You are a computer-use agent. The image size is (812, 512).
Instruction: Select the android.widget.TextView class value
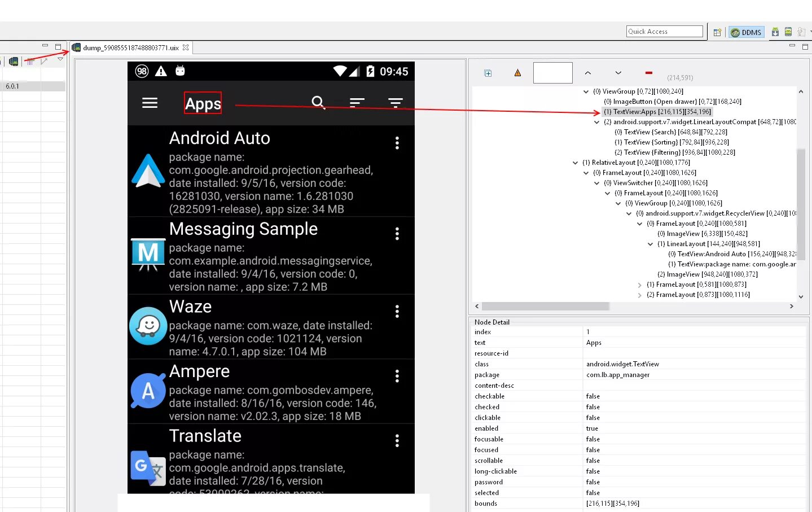pyautogui.click(x=622, y=364)
